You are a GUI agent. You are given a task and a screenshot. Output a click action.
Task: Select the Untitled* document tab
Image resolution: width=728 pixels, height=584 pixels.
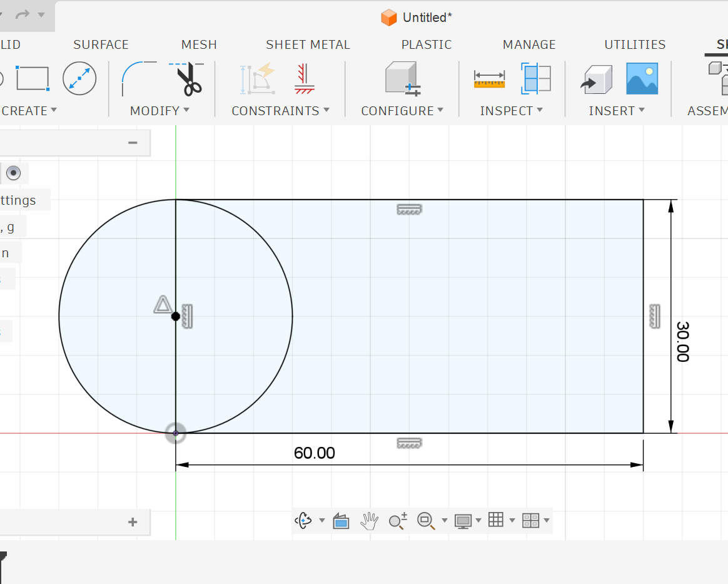[416, 18]
